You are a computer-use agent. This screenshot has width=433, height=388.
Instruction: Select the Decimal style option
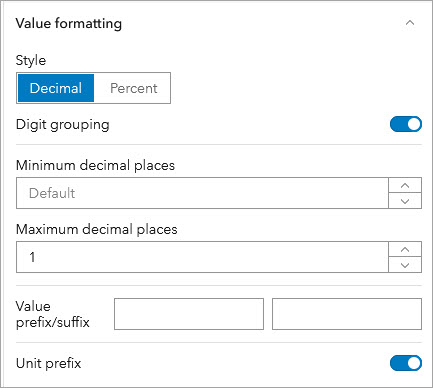pos(56,88)
